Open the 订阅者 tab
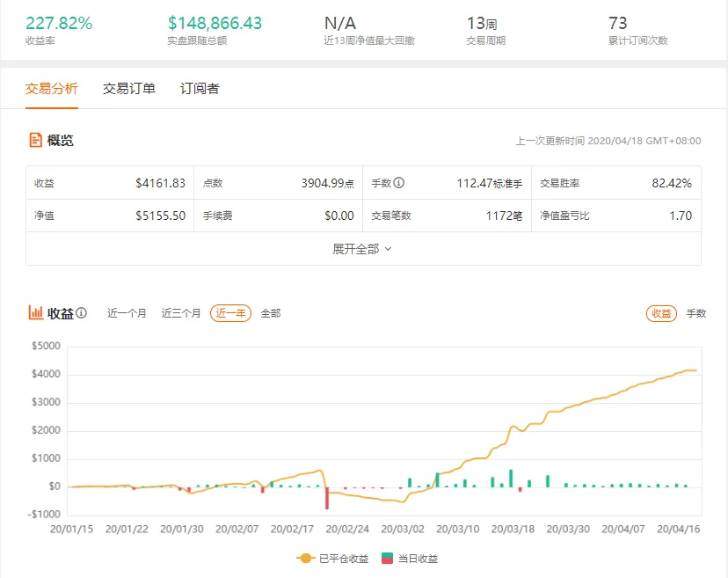Viewport: 728px width, 578px height. click(200, 88)
